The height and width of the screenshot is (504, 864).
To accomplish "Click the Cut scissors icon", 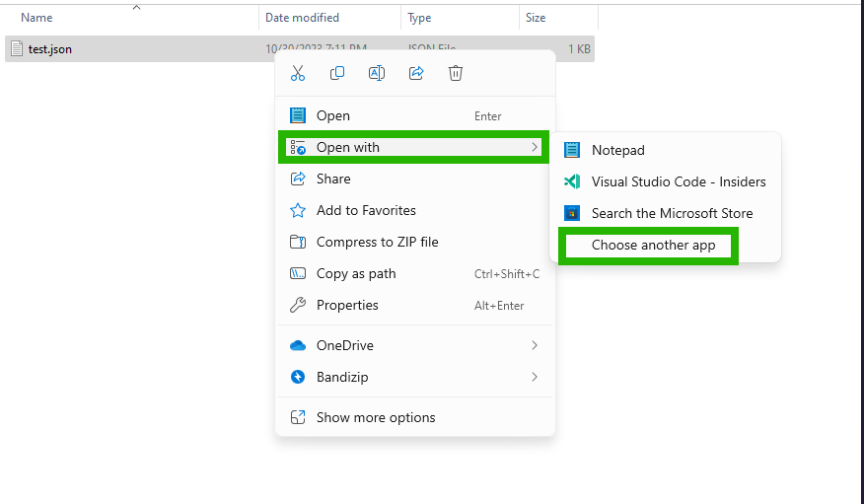I will pyautogui.click(x=298, y=73).
